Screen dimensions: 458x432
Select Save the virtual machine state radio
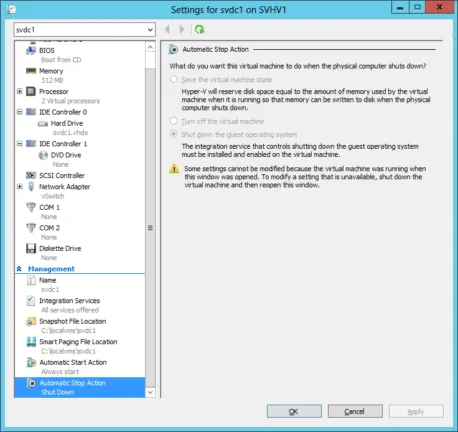tap(173, 79)
